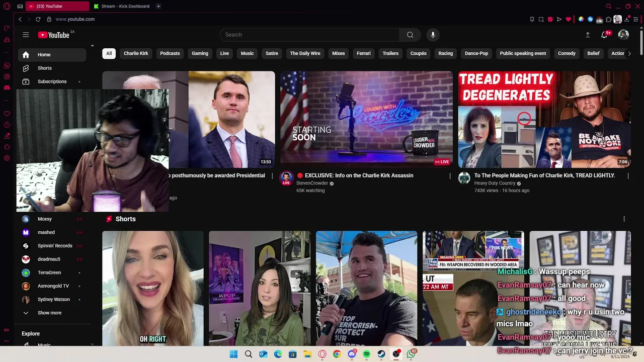Select the All filter chip

point(109,53)
